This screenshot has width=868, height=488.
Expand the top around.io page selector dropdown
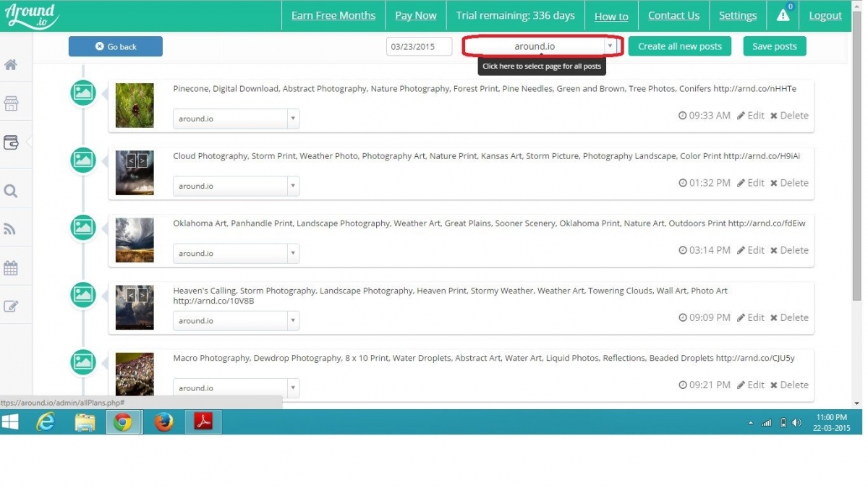[x=542, y=46]
